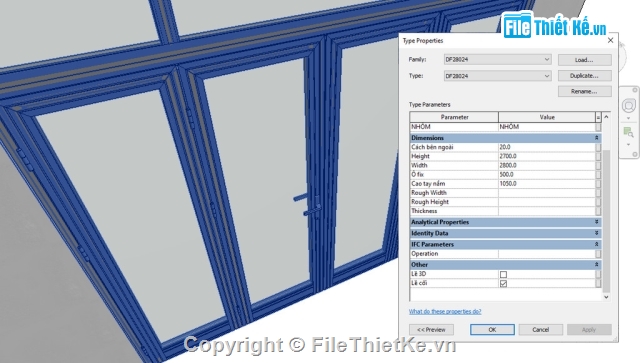Select the Cao tay nắm value 1050.0
This screenshot has width=640, height=363.
(x=547, y=184)
